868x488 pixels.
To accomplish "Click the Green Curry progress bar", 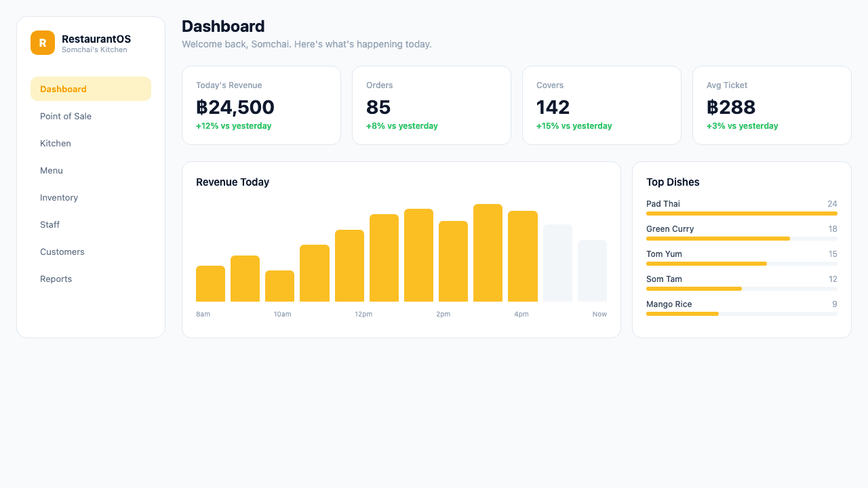I will click(742, 239).
